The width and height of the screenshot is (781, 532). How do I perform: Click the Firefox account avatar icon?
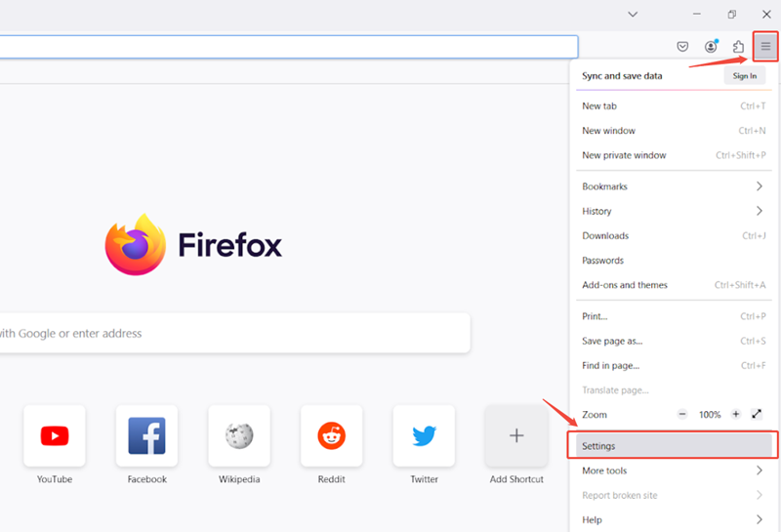pos(712,46)
